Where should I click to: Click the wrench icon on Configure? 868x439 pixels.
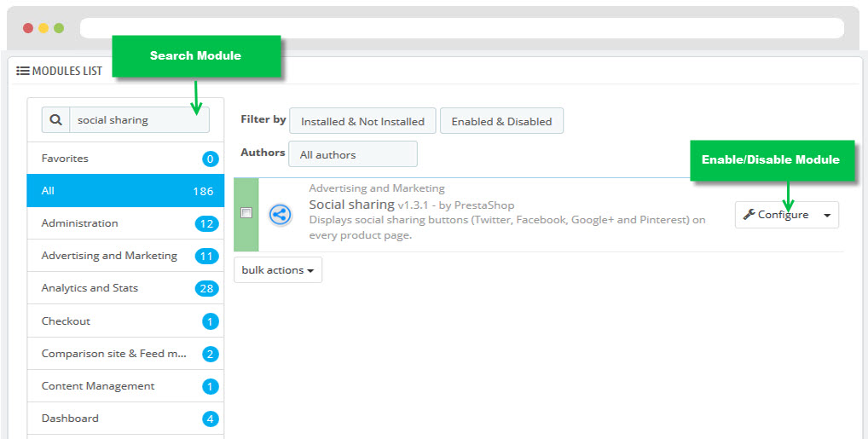tap(749, 214)
